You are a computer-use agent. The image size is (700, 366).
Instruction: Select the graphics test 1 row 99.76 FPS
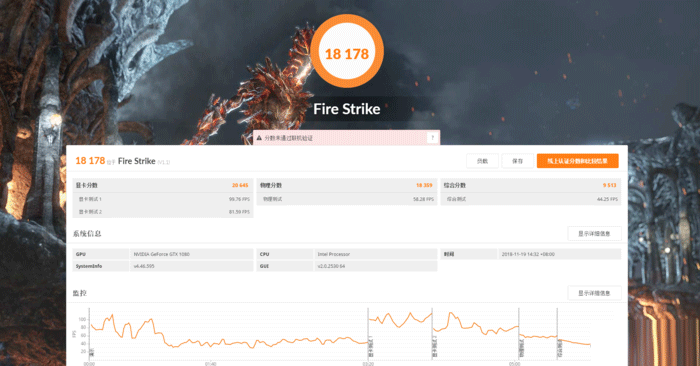click(163, 199)
